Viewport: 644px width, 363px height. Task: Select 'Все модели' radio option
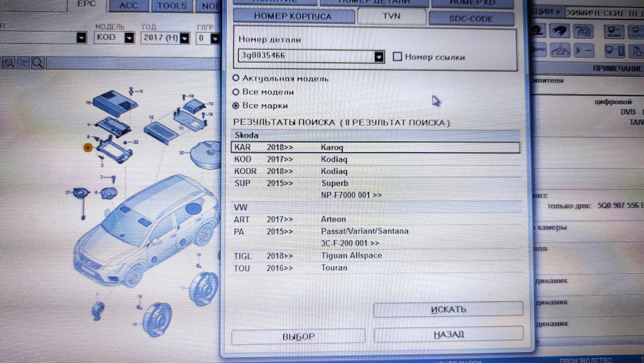[235, 91]
